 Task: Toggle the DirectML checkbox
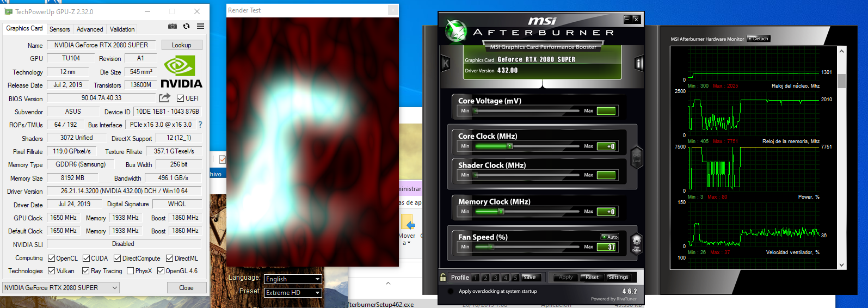[169, 258]
